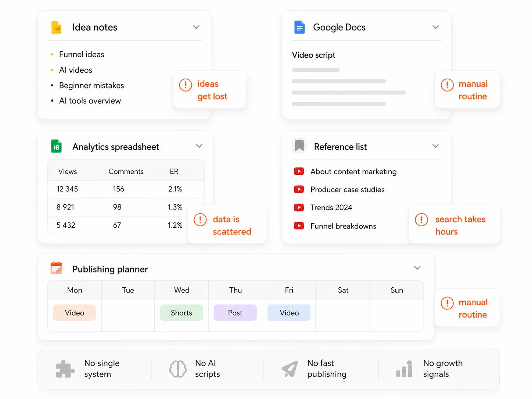Select the Wed column header

tap(181, 290)
